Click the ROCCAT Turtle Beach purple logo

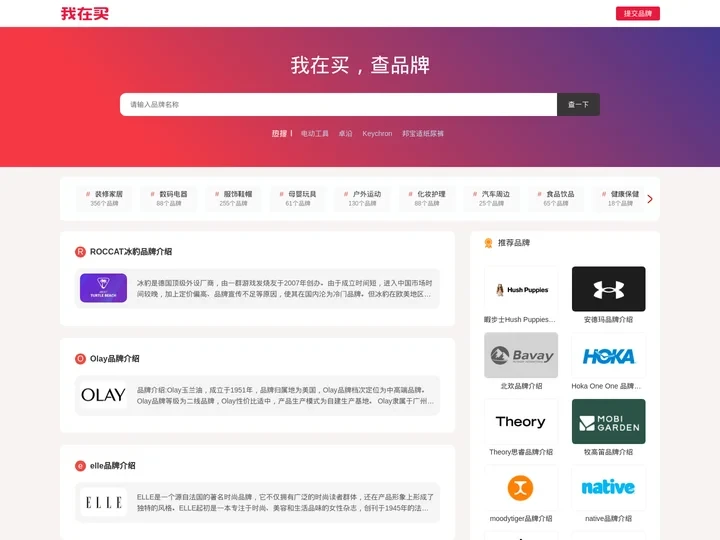click(x=103, y=288)
